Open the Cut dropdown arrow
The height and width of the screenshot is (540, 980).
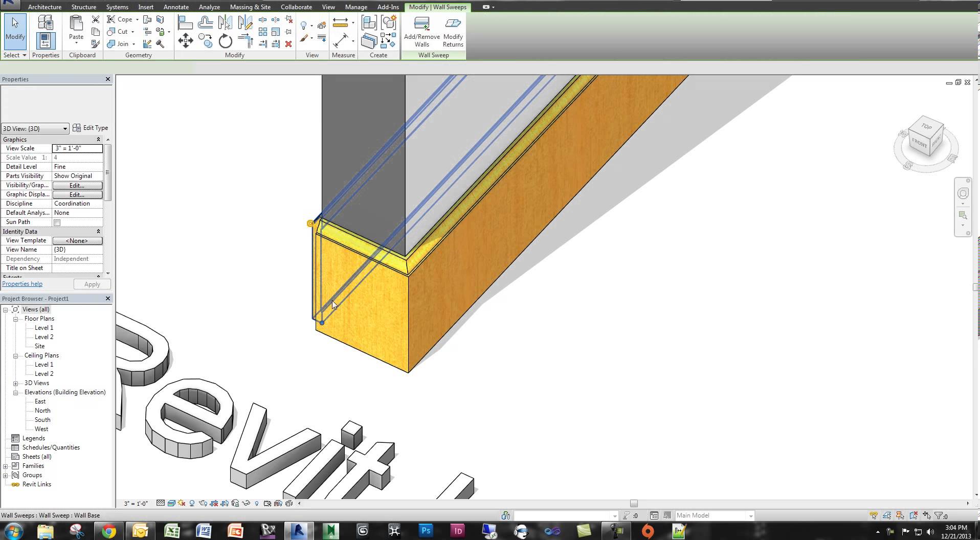tap(132, 32)
